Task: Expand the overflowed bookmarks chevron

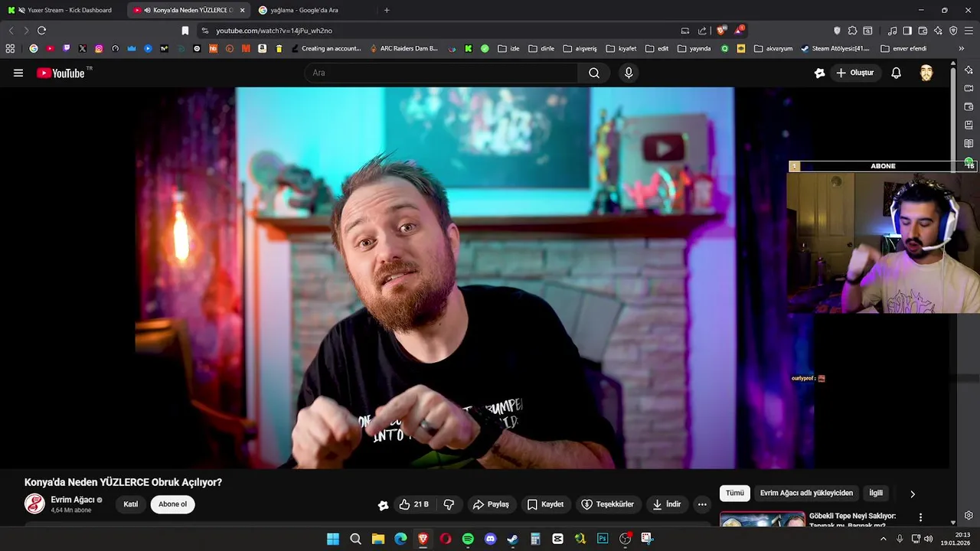Action: 962,48
